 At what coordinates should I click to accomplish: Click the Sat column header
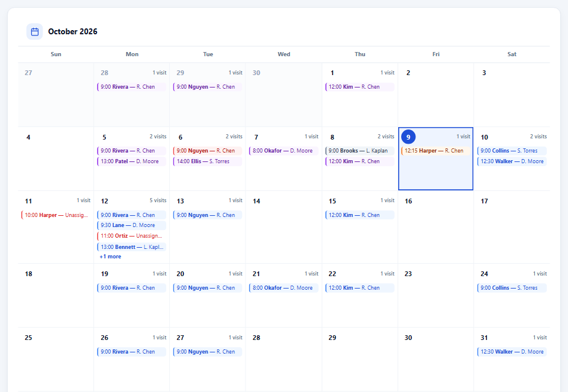click(x=512, y=54)
